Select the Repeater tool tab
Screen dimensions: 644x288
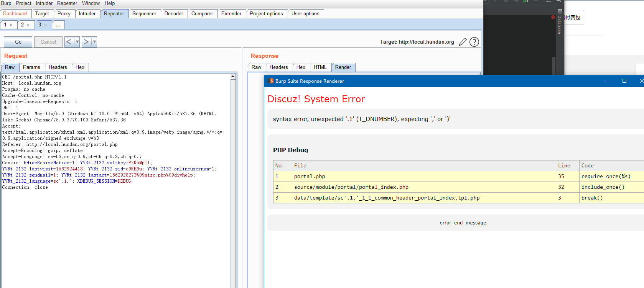click(114, 13)
